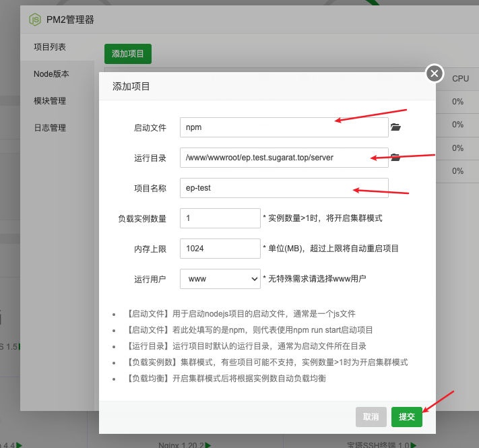This screenshot has width=479, height=448.
Task: Click the hint 实例数量>1时，将开启集群模式
Action: click(323, 218)
